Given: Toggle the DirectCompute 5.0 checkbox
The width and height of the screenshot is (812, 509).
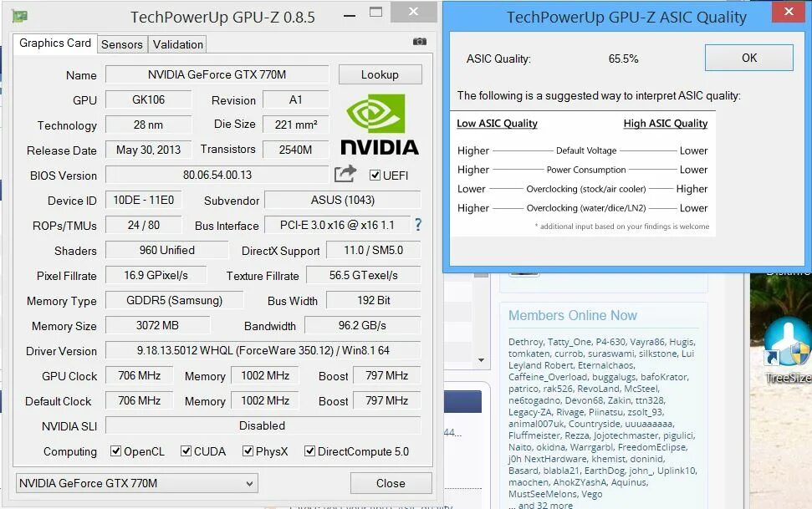Looking at the screenshot, I should coord(309,451).
